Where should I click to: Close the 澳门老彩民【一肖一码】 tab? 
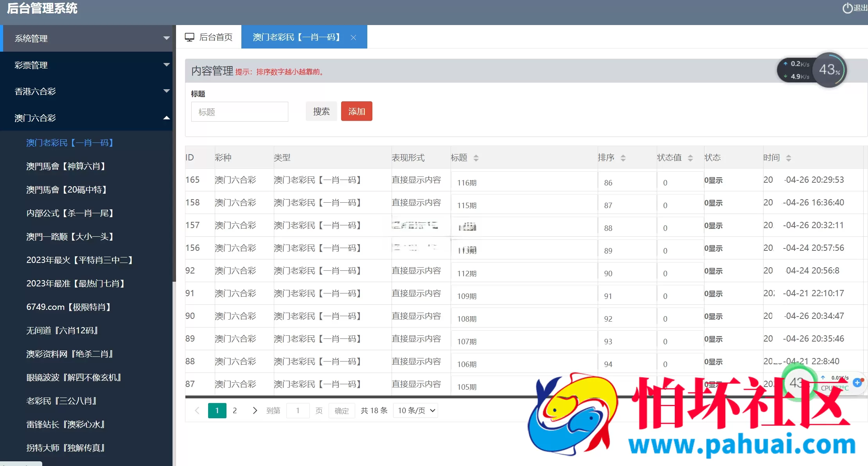point(353,37)
